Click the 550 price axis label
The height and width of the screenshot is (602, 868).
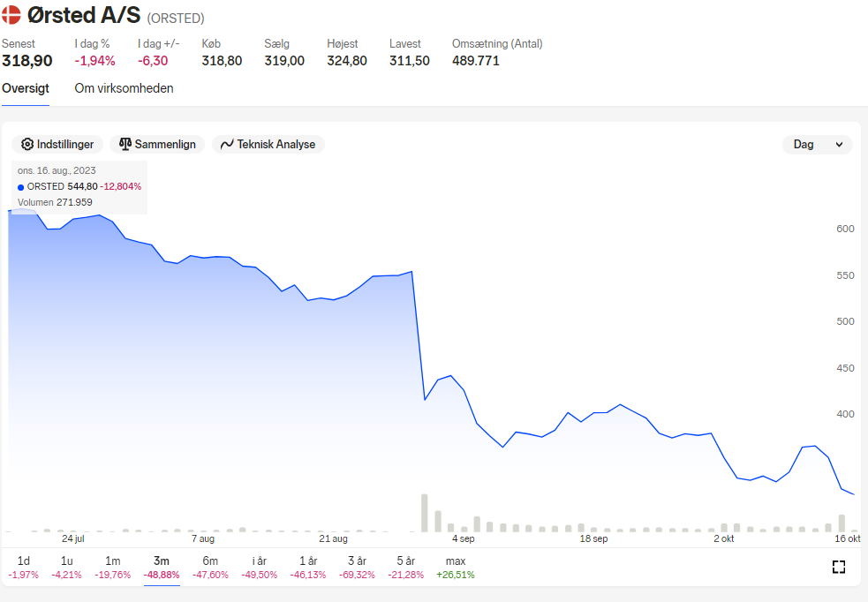845,275
